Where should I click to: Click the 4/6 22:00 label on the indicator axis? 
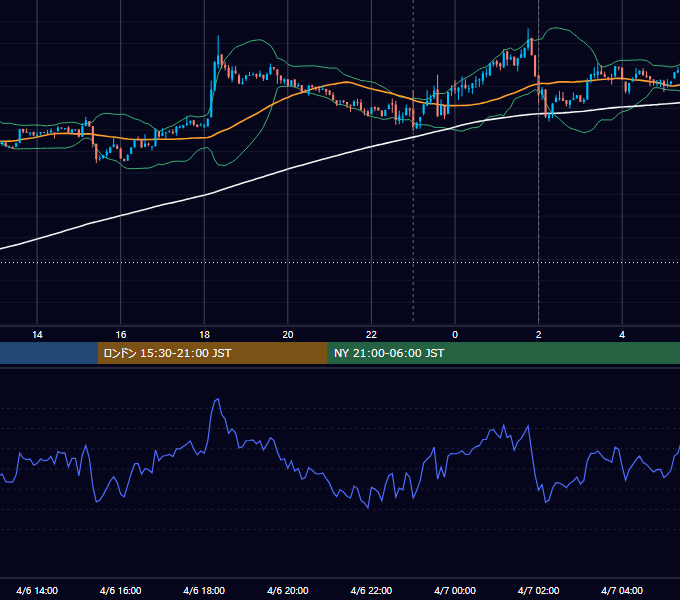[x=371, y=590]
